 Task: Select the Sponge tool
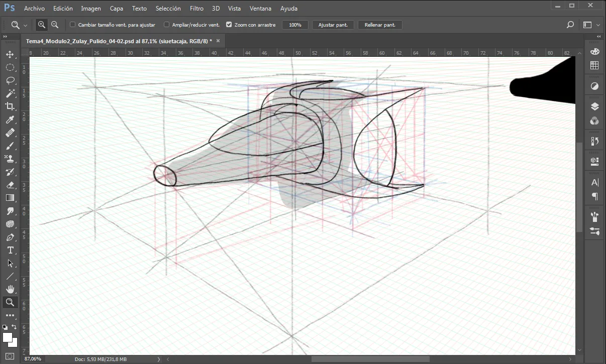(x=10, y=224)
